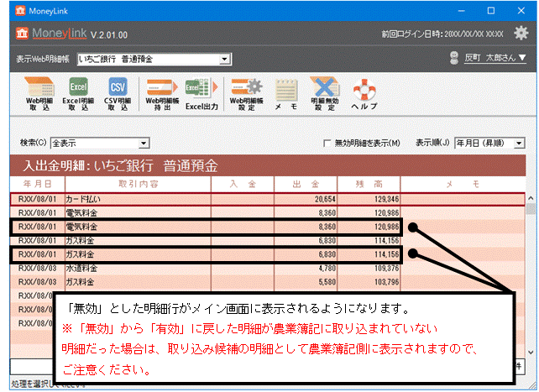The width and height of the screenshot is (539, 392).
Task: Enable the 無効明細を表示 checkbox
Action: point(327,143)
